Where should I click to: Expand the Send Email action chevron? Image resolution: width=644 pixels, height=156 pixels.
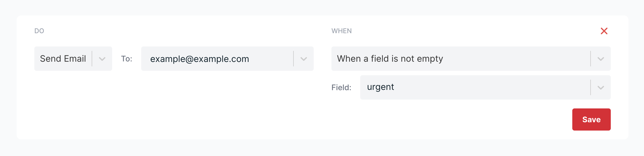pos(102,59)
